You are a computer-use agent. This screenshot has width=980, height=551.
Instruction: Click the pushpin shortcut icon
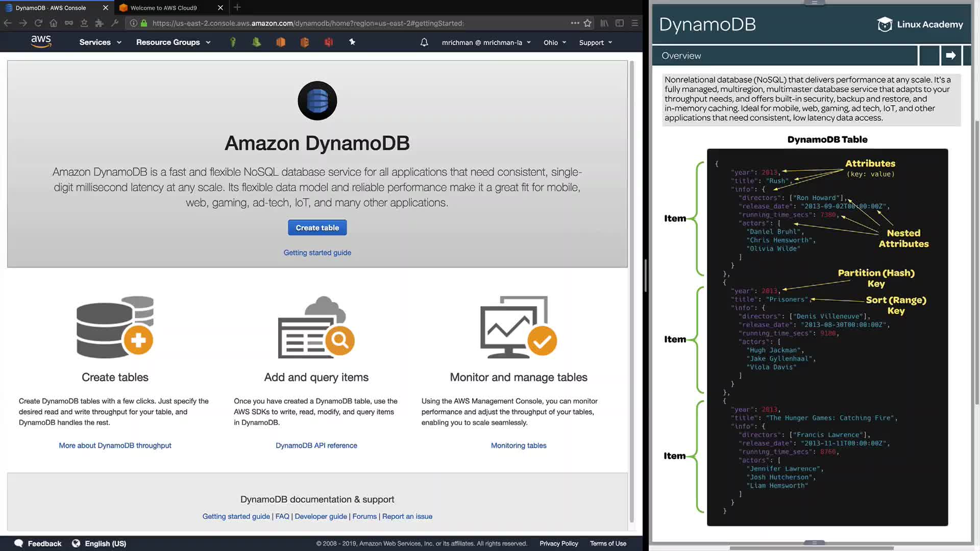click(352, 42)
